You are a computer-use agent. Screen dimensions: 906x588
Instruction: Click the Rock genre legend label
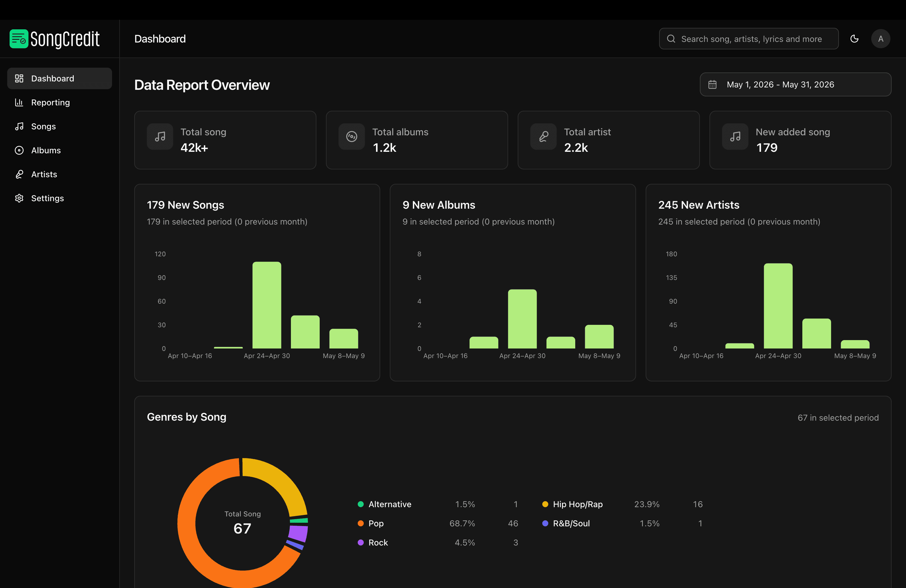pyautogui.click(x=378, y=542)
